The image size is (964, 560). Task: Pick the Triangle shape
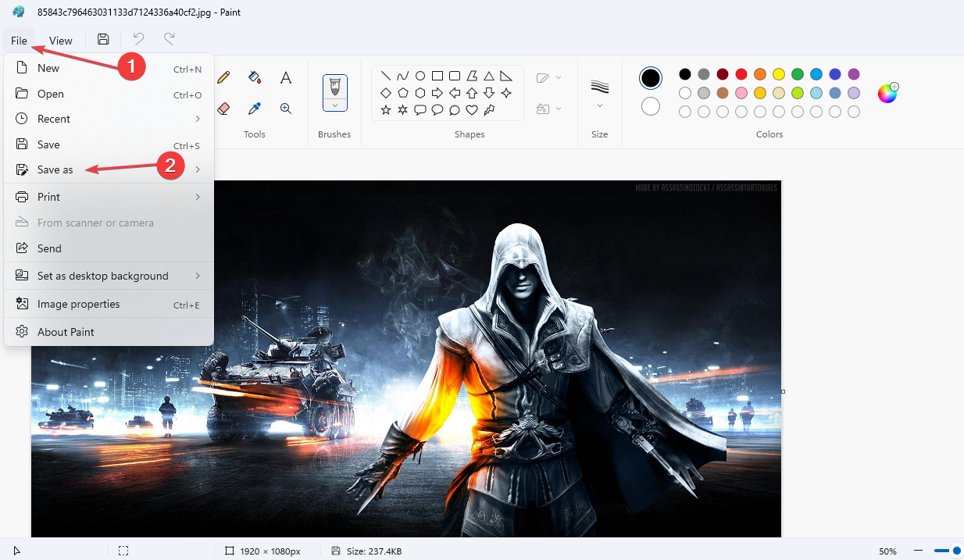point(489,76)
